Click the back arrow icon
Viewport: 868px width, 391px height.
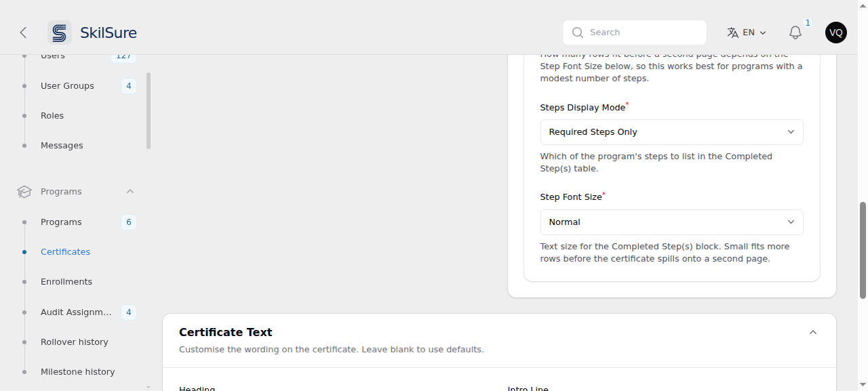click(x=23, y=33)
